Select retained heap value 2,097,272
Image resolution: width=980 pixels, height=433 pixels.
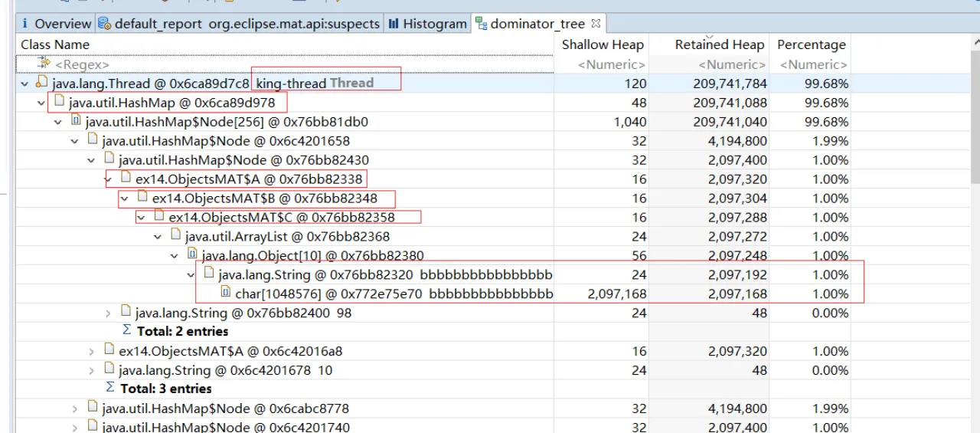click(x=737, y=237)
